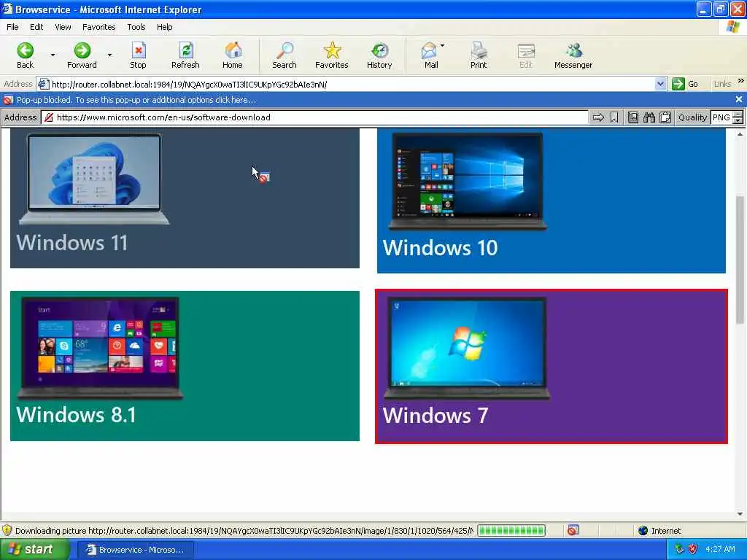Open the Forward history dropdown arrow
Screen dimensions: 747x560
(x=109, y=55)
